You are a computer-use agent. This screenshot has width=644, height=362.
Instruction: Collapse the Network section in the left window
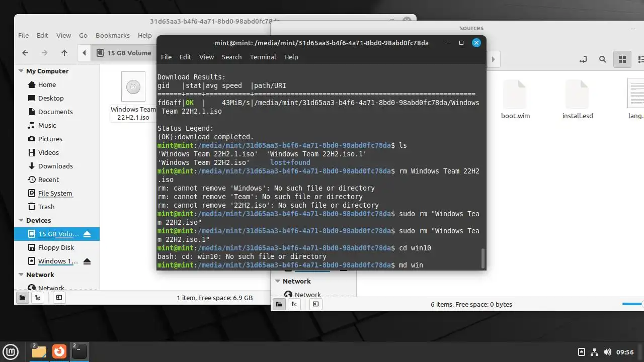(21, 275)
